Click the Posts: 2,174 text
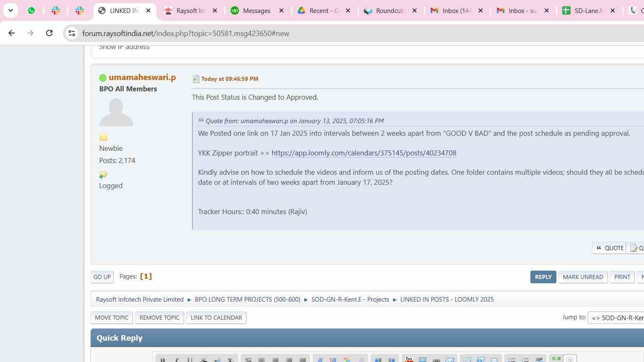The image size is (644, 362). point(117,160)
